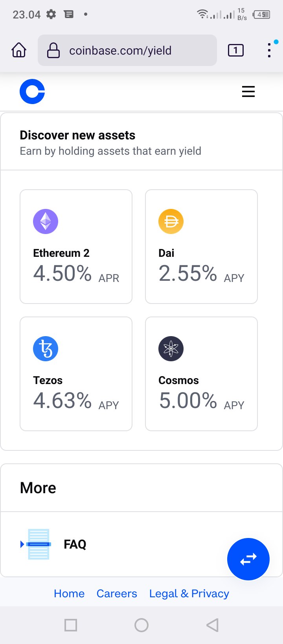283x644 pixels.
Task: Open the browser three-dot overflow menu
Action: [269, 50]
